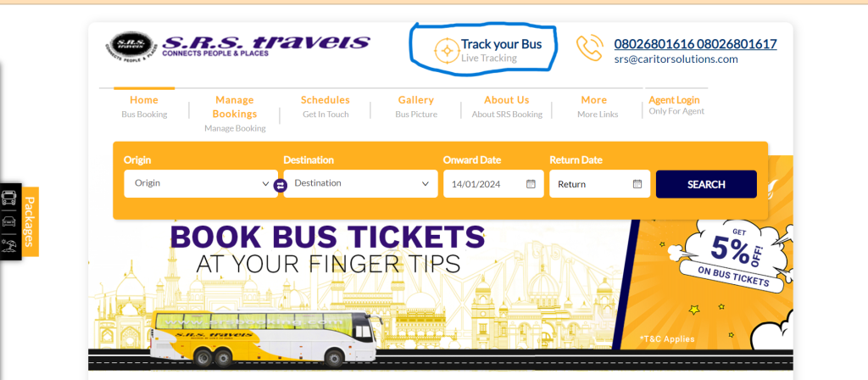This screenshot has height=380, width=868.
Task: Click the S.R.S. Travels logo
Action: point(237,47)
